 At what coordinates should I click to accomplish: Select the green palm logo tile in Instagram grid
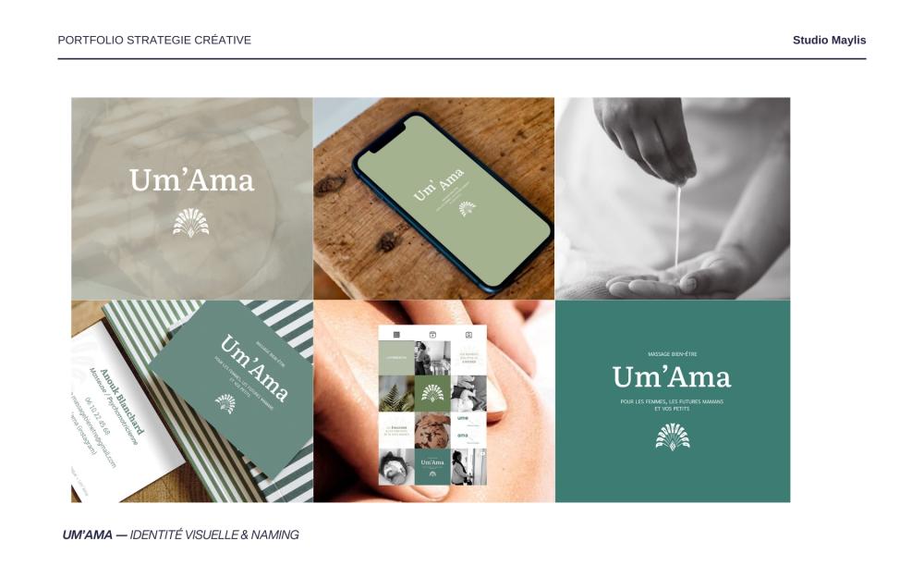point(432,393)
